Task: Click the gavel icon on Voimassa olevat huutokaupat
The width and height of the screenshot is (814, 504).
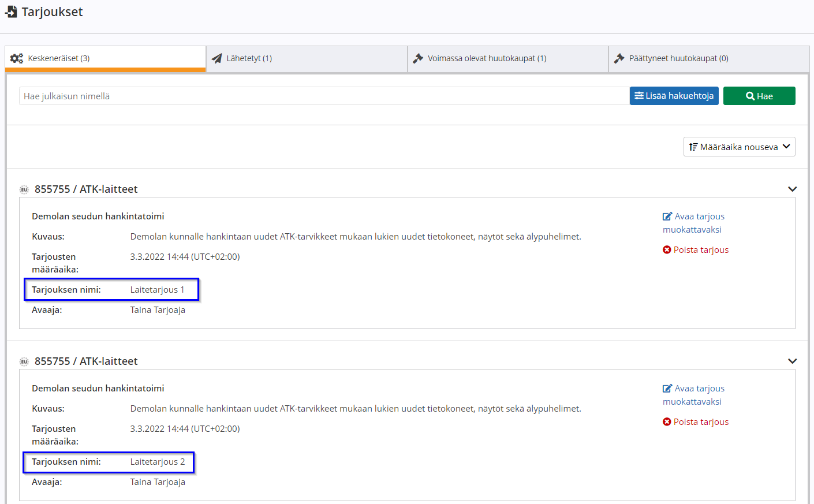Action: tap(418, 58)
